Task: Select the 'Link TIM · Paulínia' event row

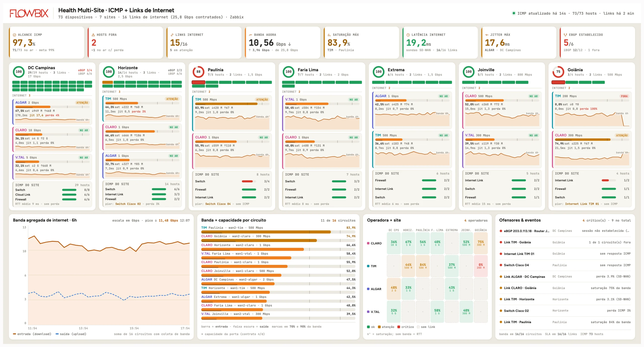Action: 565,322
